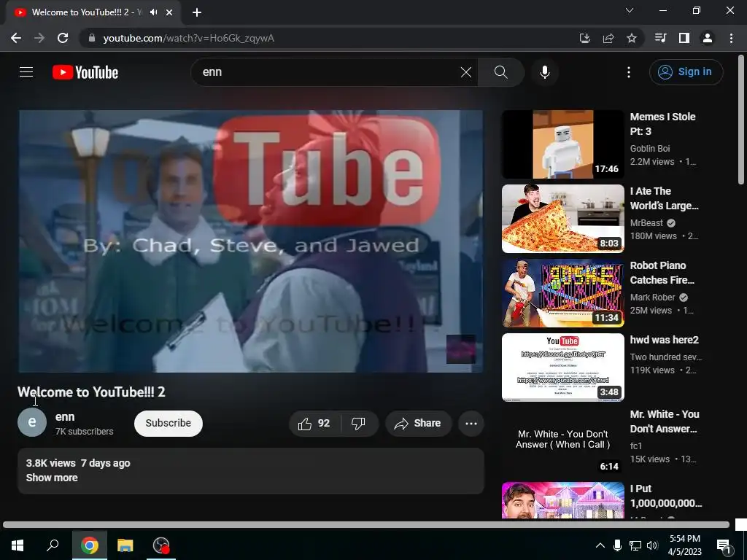Close the Welcome to YouTube tab
Screen dimensions: 747x560
tap(169, 12)
